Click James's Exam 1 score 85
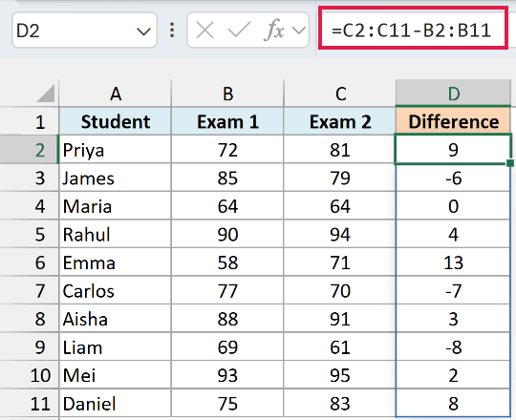 click(227, 178)
